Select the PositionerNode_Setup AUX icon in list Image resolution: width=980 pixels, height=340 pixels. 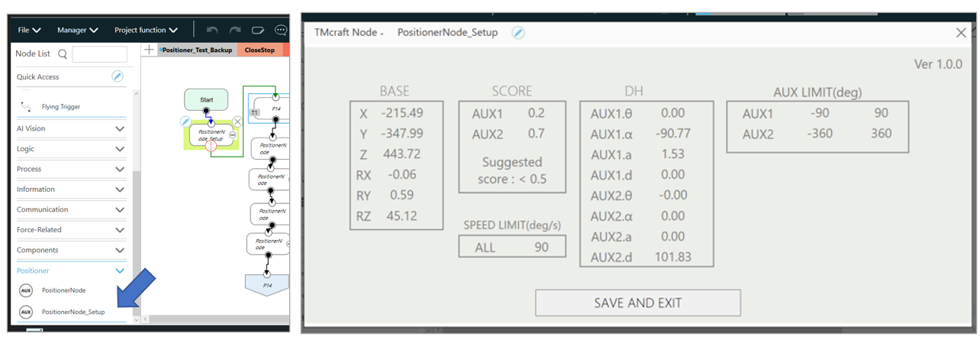click(x=26, y=312)
